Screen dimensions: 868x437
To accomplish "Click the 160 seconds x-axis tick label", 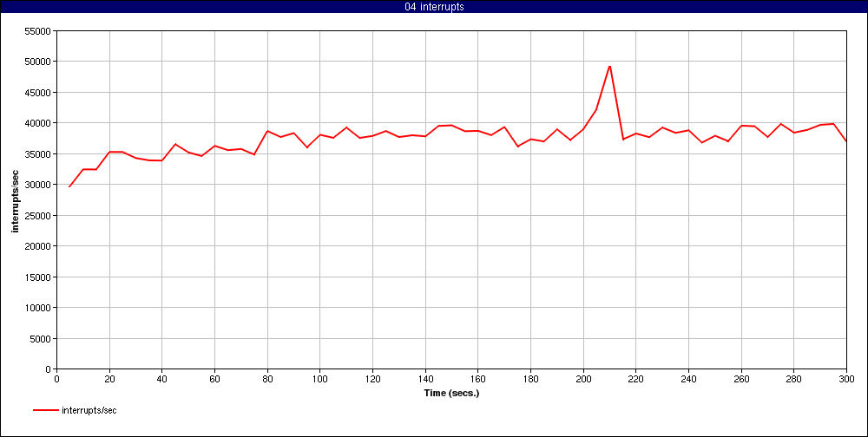I will click(x=477, y=379).
